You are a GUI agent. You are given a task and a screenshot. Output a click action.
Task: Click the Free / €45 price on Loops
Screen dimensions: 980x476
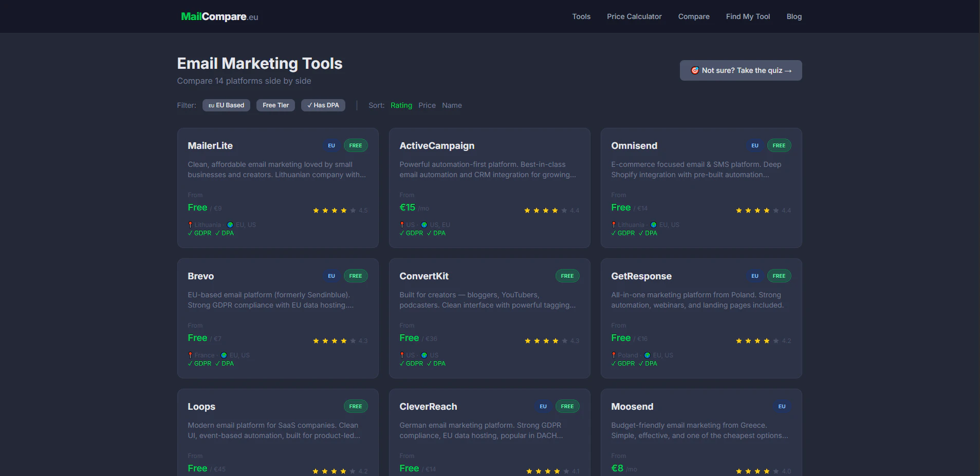[x=207, y=468]
